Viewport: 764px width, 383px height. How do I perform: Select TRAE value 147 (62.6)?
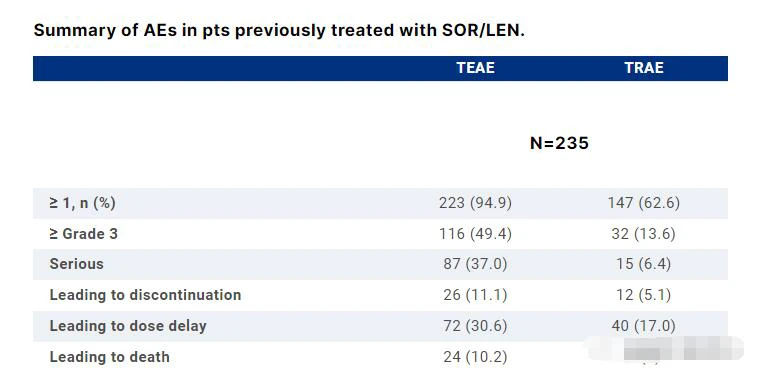(644, 203)
